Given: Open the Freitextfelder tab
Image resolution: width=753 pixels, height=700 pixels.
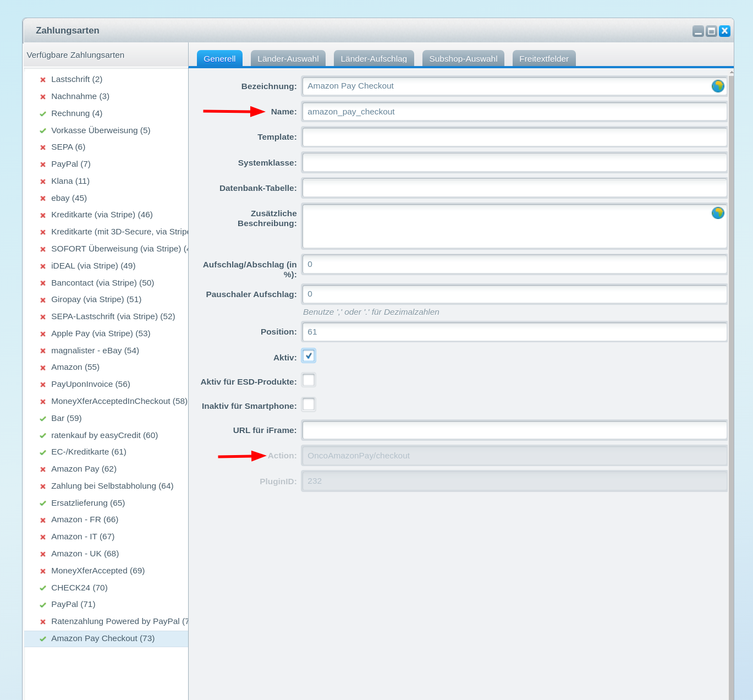Looking at the screenshot, I should [x=543, y=59].
